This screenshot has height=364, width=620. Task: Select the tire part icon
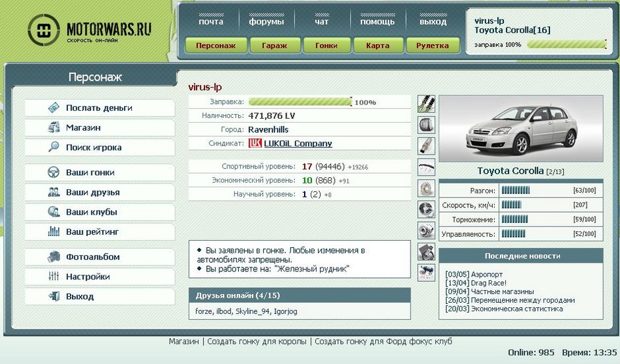426,125
